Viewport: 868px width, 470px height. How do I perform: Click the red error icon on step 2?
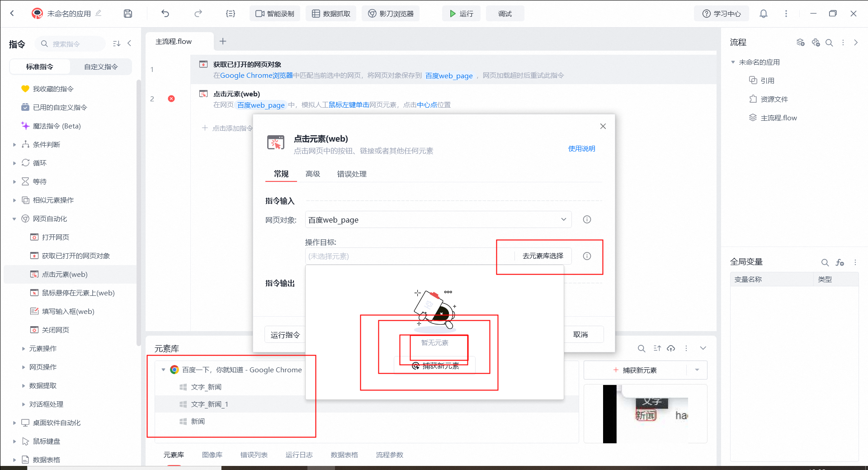click(171, 99)
